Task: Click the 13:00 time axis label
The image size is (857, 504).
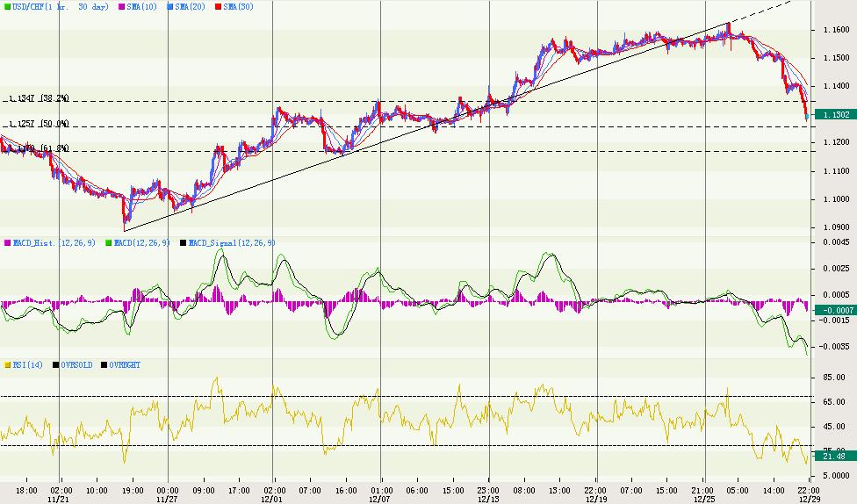Action: click(x=559, y=490)
